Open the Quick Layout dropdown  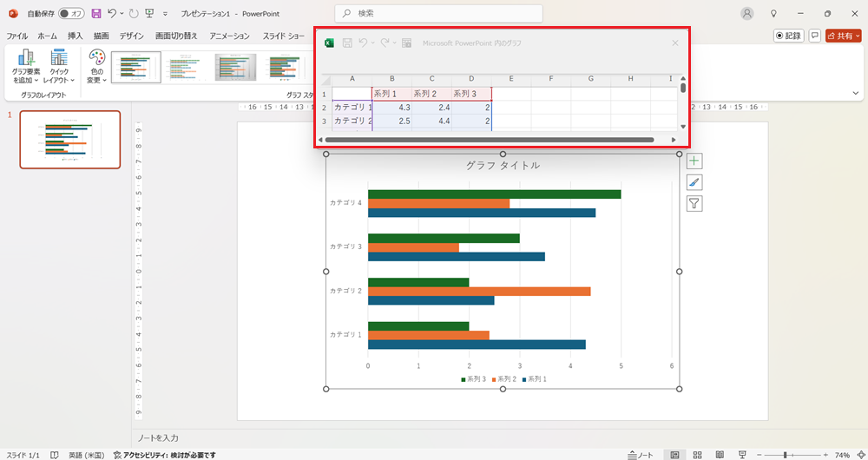tap(59, 67)
